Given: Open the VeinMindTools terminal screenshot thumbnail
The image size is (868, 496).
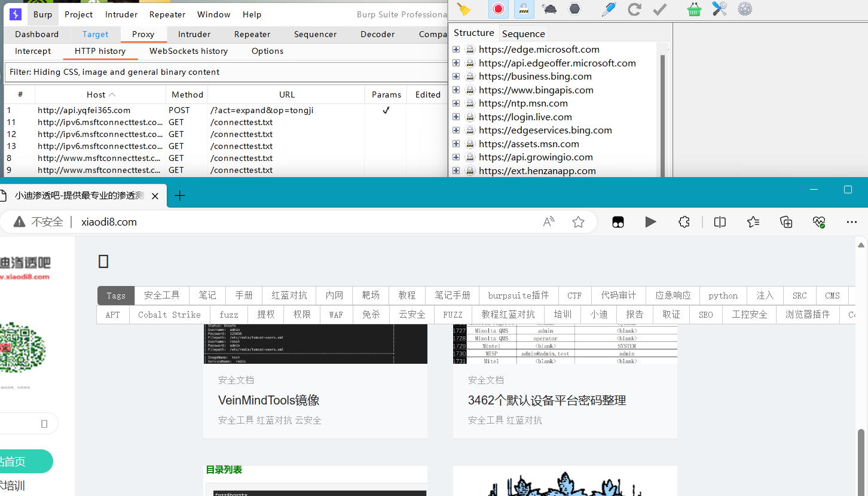Looking at the screenshot, I should [x=315, y=344].
